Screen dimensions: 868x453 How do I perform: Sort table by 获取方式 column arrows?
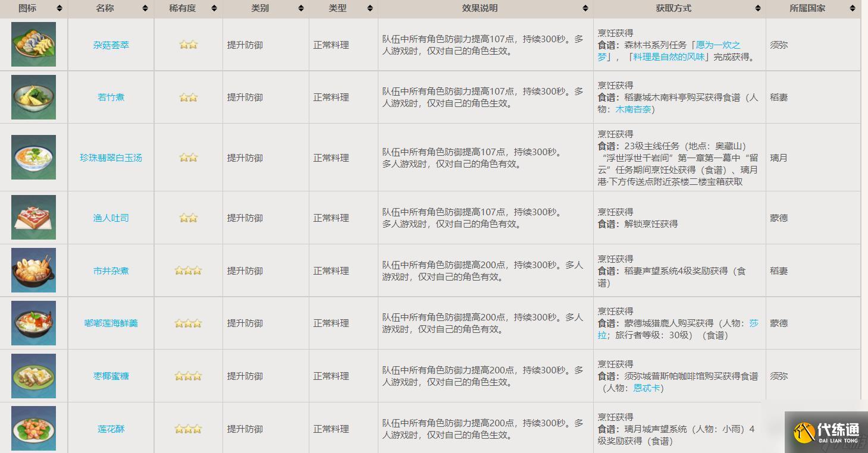click(757, 8)
